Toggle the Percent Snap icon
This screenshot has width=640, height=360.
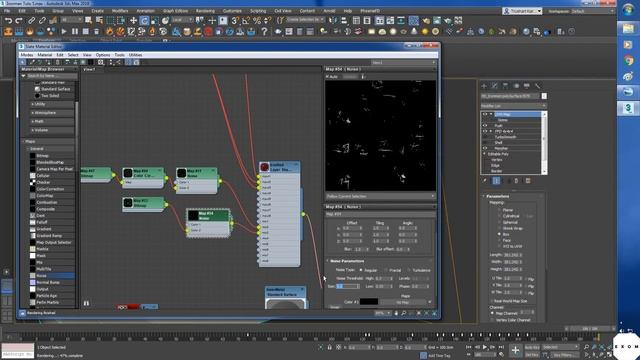257,20
